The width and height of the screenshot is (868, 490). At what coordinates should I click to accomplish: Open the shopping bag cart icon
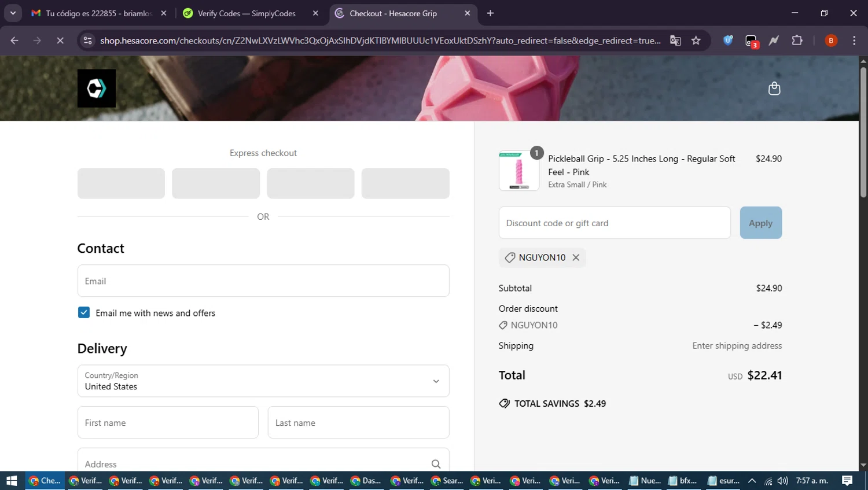point(774,89)
